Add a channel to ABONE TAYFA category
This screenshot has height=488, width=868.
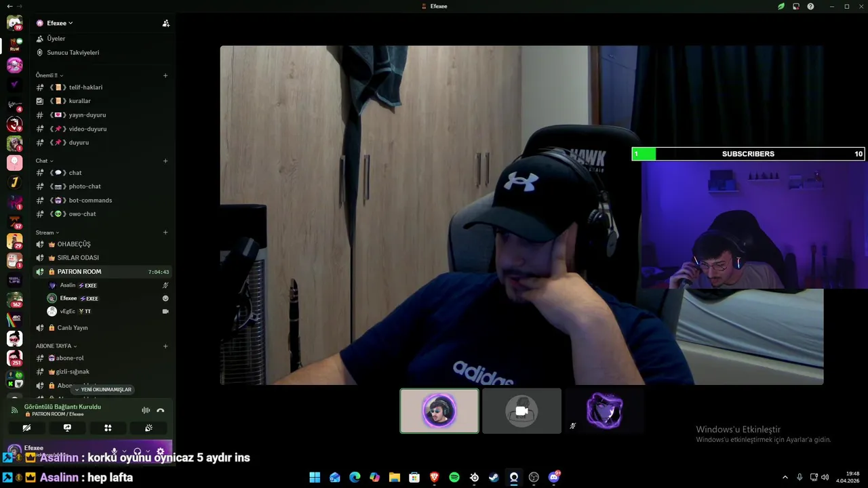pyautogui.click(x=165, y=346)
